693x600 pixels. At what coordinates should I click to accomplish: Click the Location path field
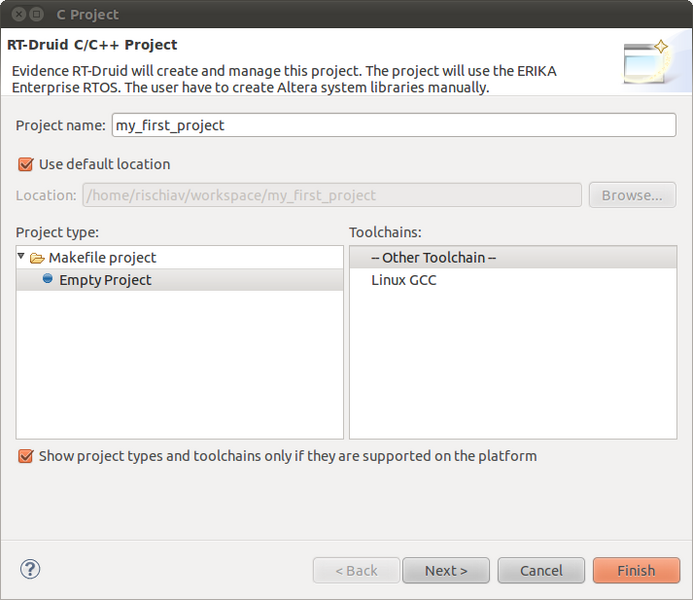332,195
